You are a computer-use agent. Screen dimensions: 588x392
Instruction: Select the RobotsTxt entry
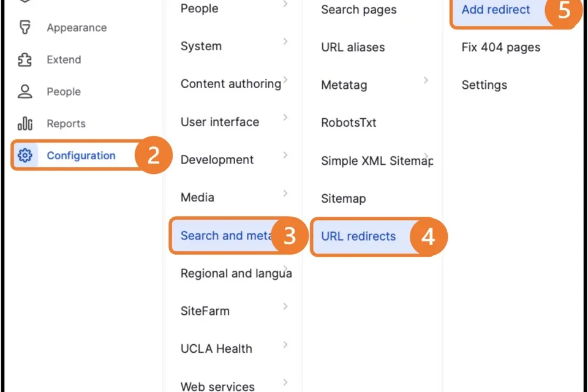point(349,123)
